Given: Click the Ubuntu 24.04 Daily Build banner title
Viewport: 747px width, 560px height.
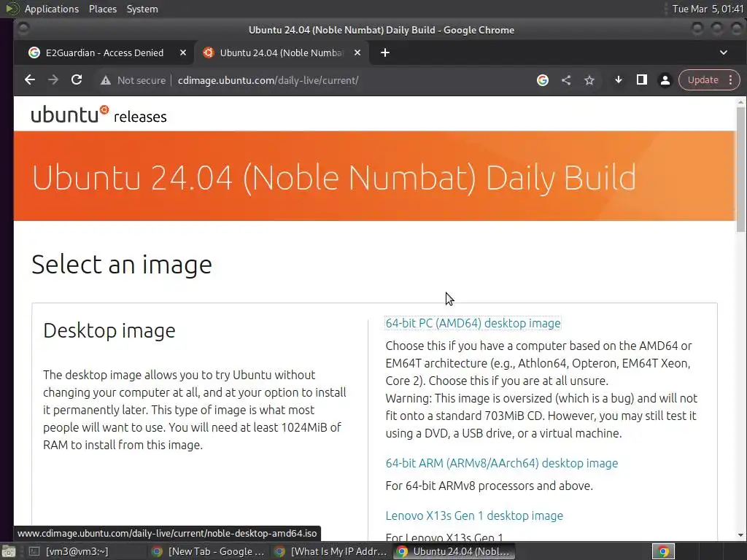Looking at the screenshot, I should tap(334, 178).
